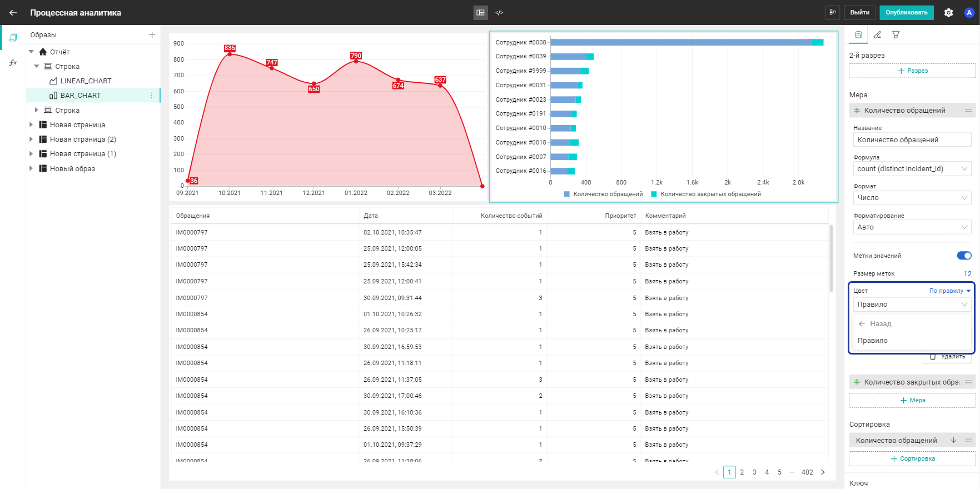Collapse the Отчёт tree node

pyautogui.click(x=31, y=52)
